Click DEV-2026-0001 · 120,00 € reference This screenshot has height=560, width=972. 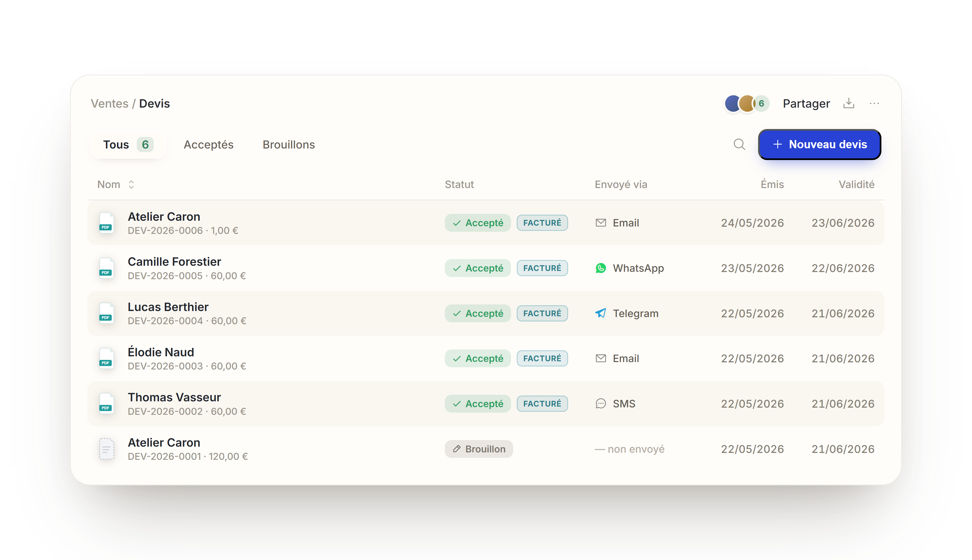pyautogui.click(x=188, y=457)
